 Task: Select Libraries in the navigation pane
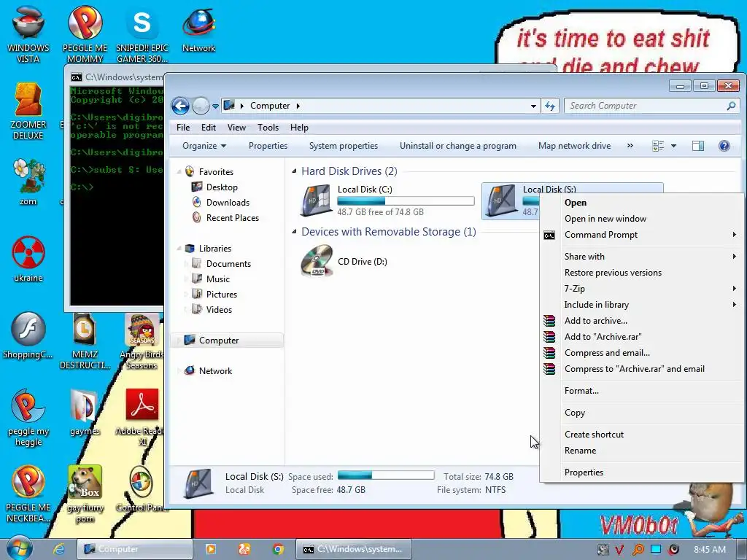[215, 249]
